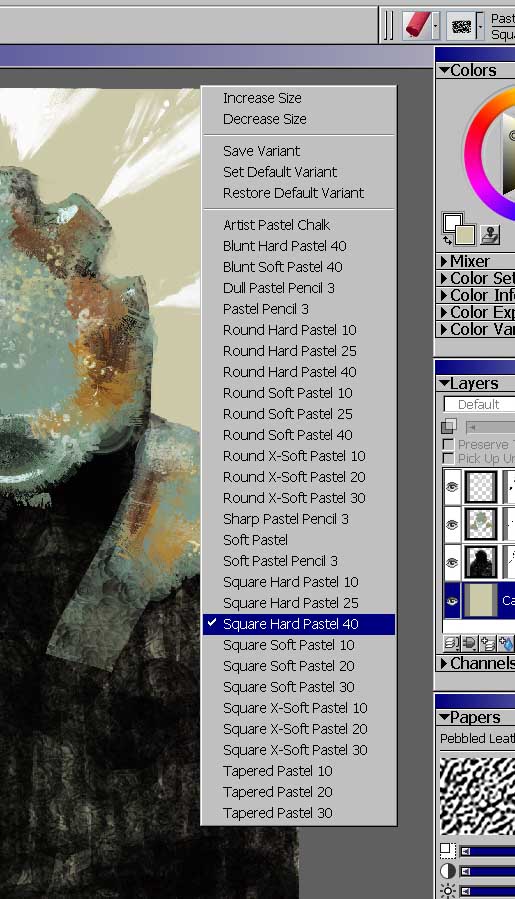Click the red pastel brush category icon
This screenshot has width=515, height=899.
[418, 26]
